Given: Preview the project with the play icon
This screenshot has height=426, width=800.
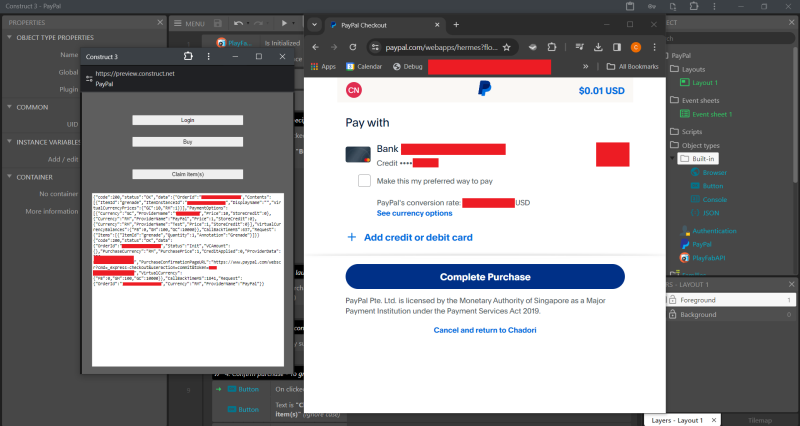Looking at the screenshot, I should (284, 23).
